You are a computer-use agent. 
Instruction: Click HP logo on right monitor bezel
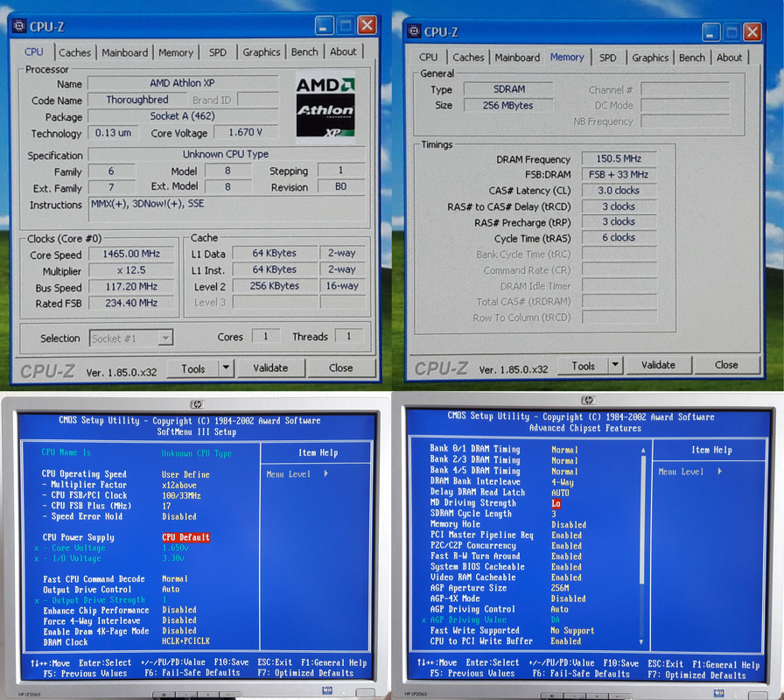pos(588,400)
